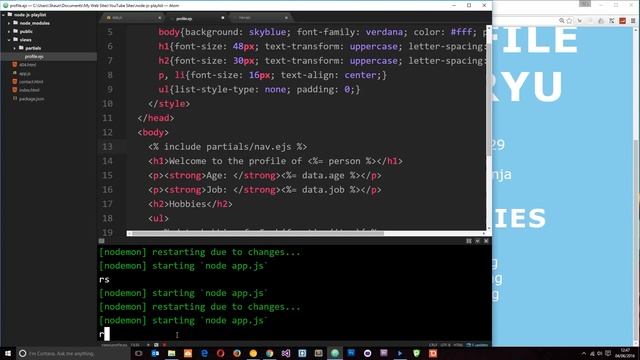Open Visual Studio from the taskbar
This screenshot has width=640, height=360.
pos(286,353)
